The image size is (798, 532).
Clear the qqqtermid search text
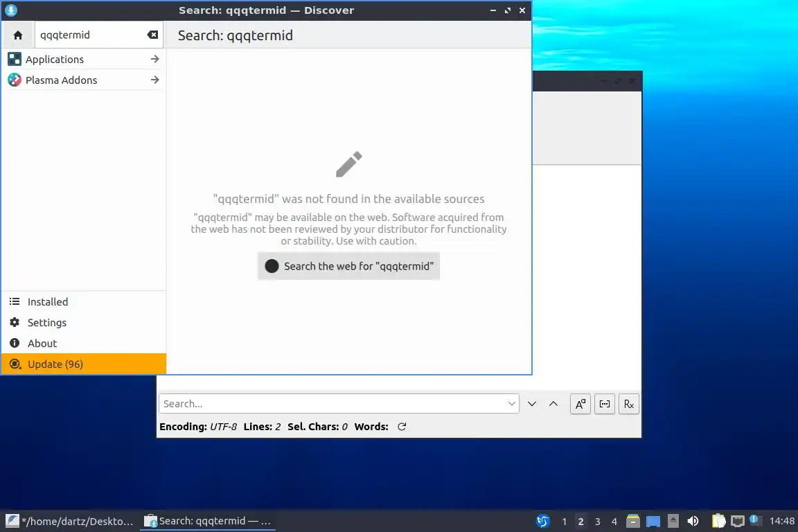(152, 35)
